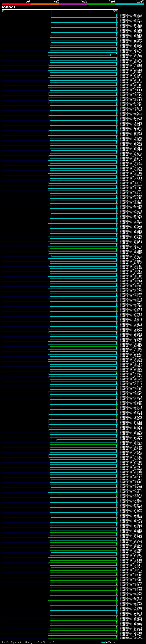Click the short alignment bar for C6T5X9
The height and width of the screenshot is (644, 146).
pos(80,55)
